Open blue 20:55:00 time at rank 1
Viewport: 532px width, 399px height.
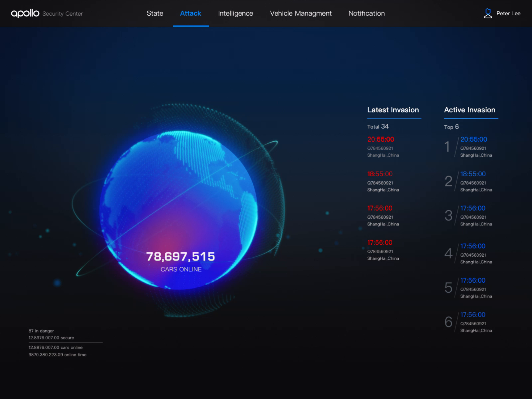point(474,139)
